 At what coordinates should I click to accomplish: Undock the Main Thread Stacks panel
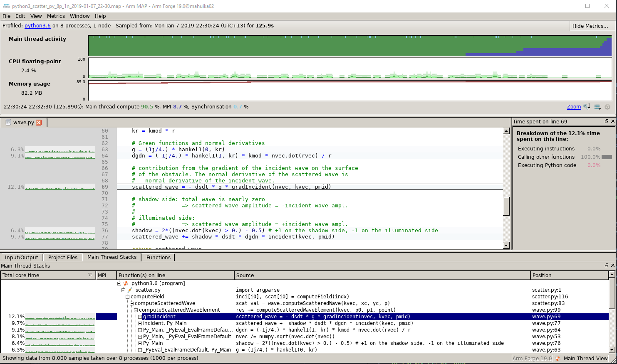click(x=606, y=265)
